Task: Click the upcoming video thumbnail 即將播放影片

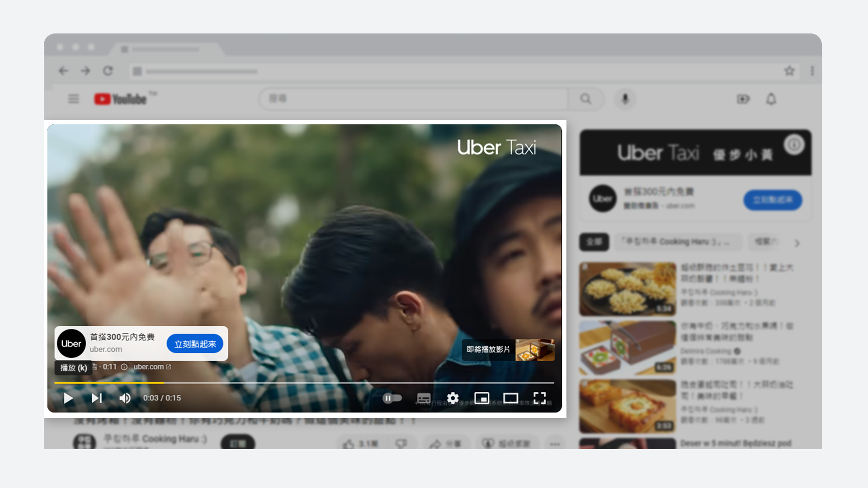Action: tap(535, 350)
